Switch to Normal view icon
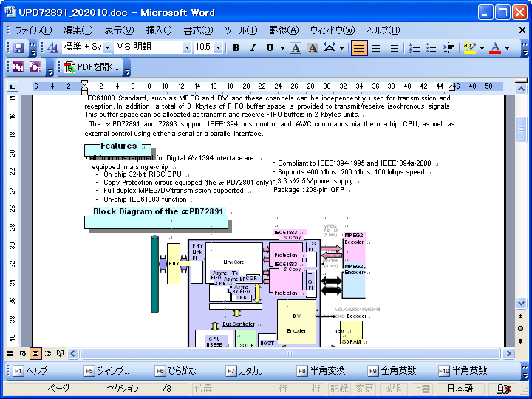 coord(10,353)
